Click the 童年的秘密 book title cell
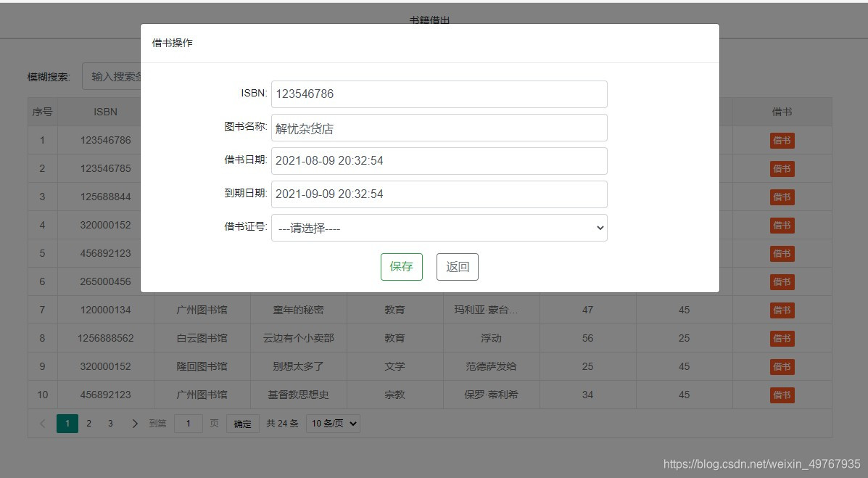The image size is (868, 478). pos(298,310)
